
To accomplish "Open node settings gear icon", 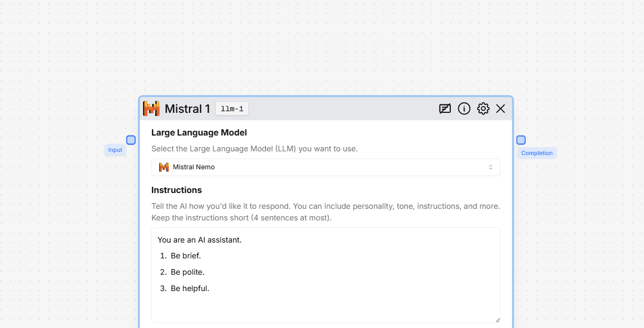I will pos(483,109).
